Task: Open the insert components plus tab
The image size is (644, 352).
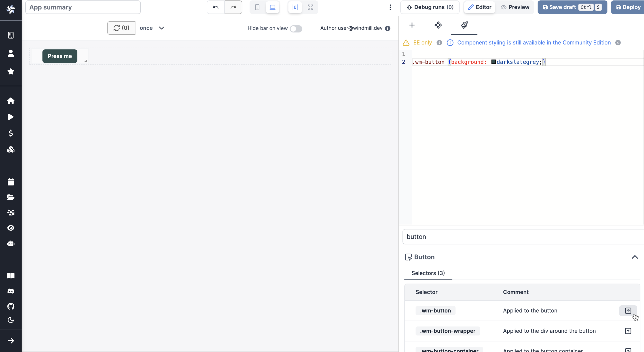Action: pos(412,25)
